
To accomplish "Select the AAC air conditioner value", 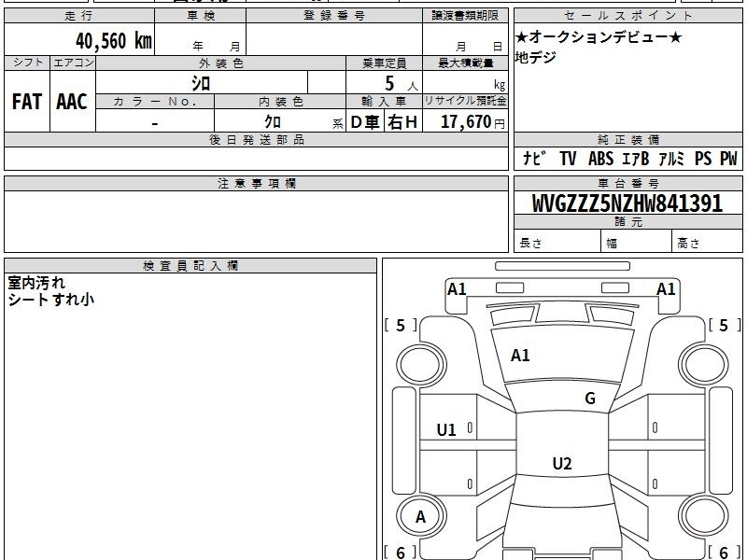I will tap(72, 102).
